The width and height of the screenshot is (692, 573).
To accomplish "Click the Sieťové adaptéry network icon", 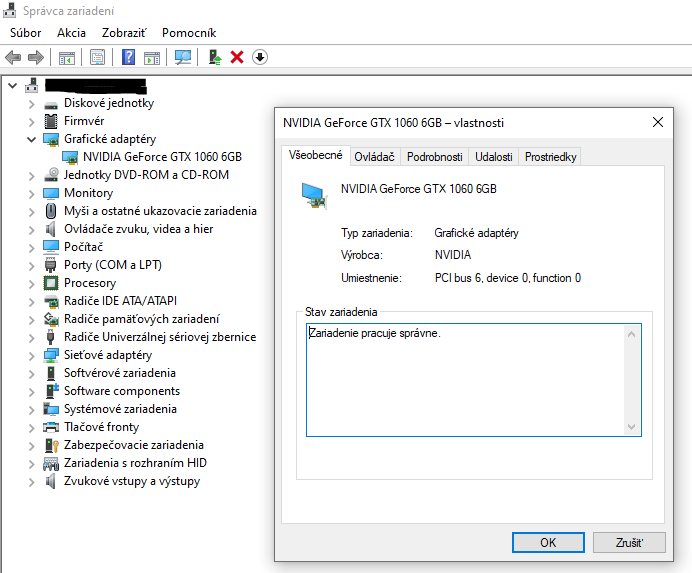I will coord(51,355).
